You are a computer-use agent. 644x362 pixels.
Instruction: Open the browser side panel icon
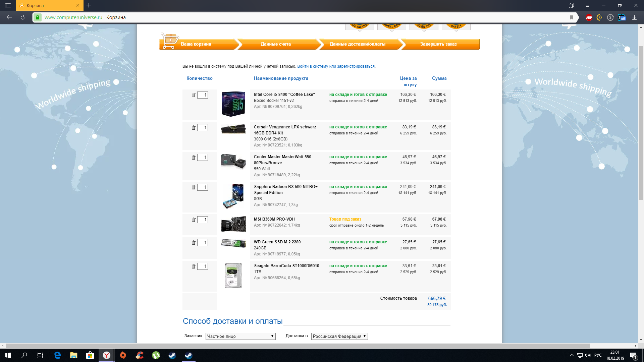click(x=8, y=5)
